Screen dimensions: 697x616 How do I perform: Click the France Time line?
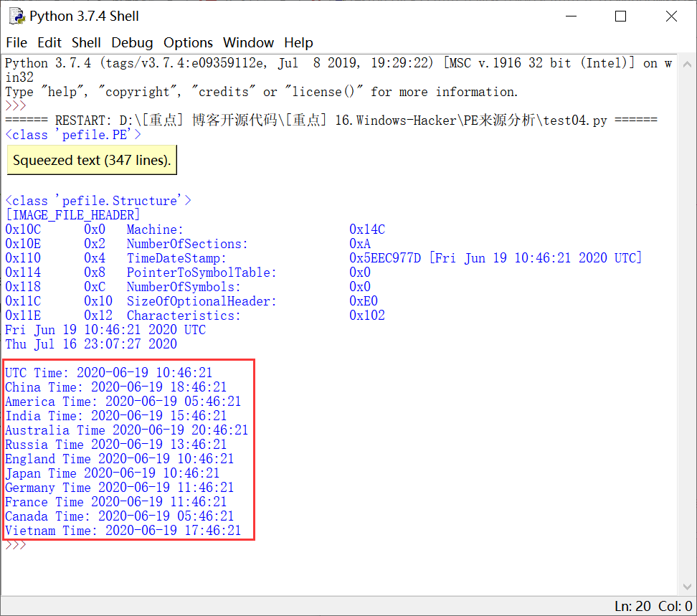[116, 501]
